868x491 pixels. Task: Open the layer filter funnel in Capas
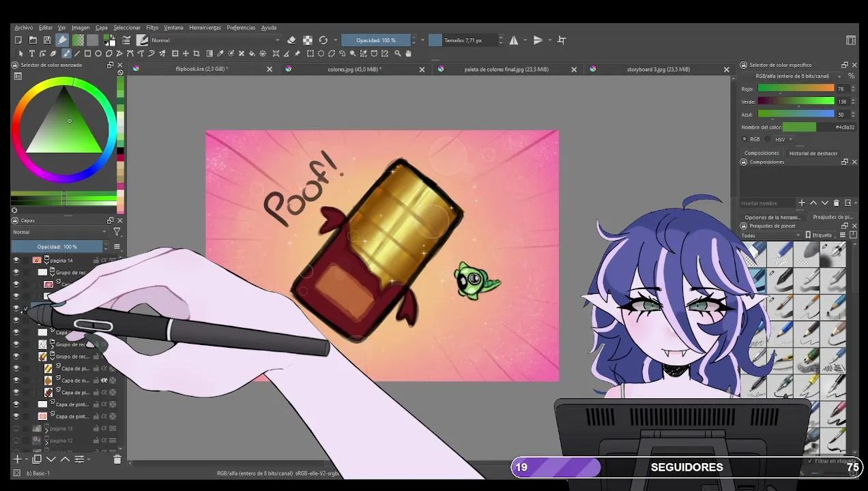coord(117,232)
